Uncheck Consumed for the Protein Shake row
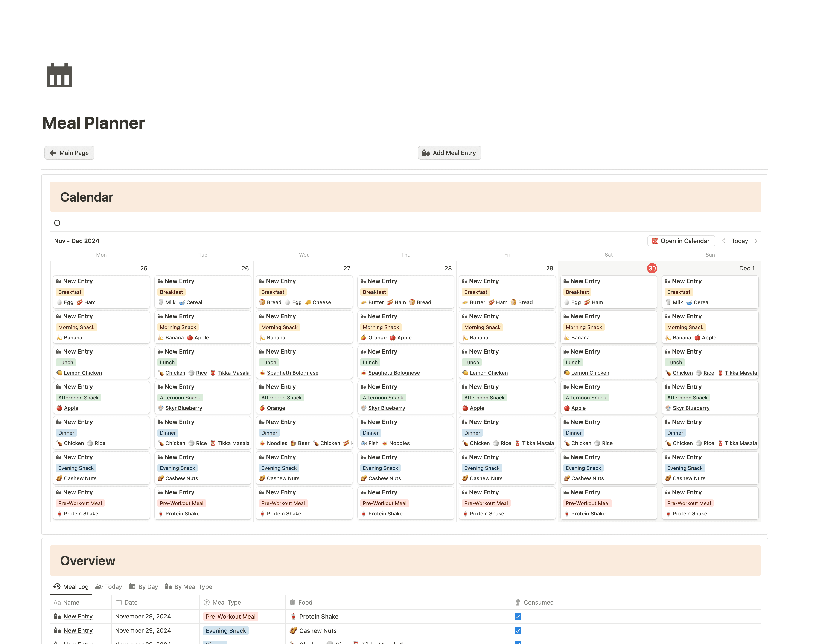This screenshot has width=816, height=644. coord(518,616)
